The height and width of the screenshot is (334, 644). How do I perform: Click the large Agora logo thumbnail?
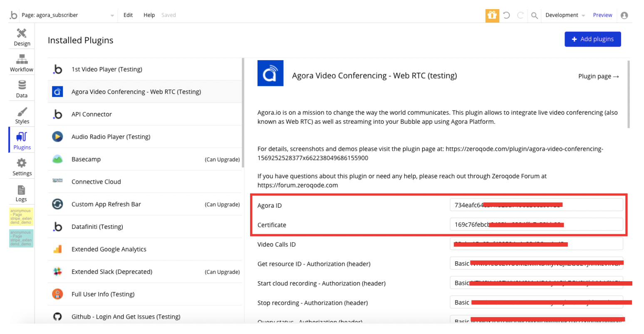click(x=270, y=73)
